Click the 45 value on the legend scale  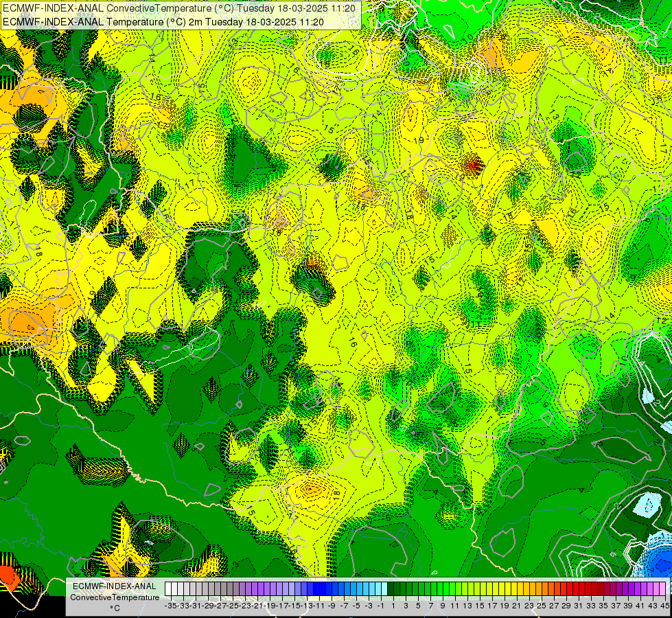[664, 606]
